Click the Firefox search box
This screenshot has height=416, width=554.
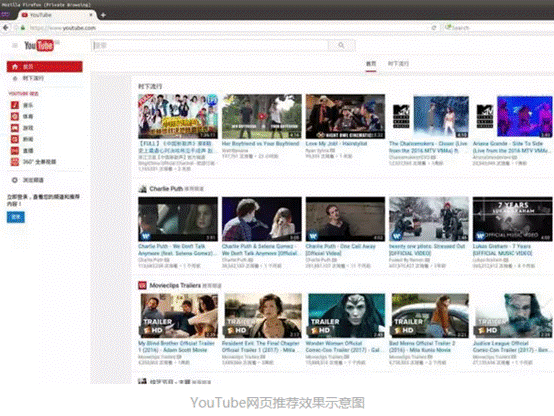coord(498,28)
